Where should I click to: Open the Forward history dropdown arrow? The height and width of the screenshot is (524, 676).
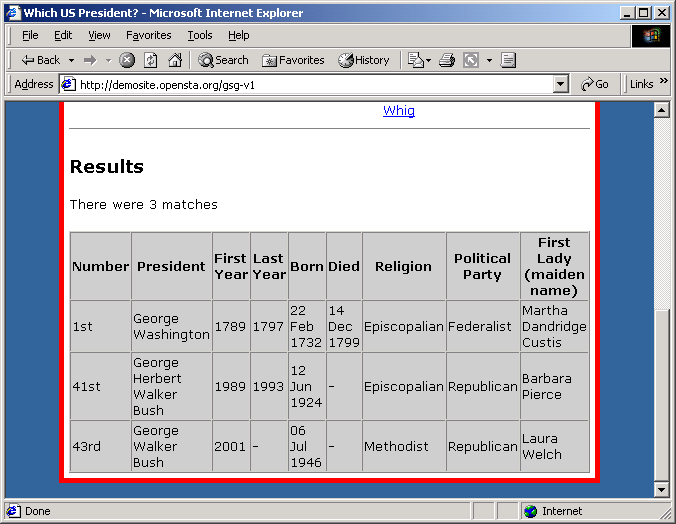click(x=109, y=60)
